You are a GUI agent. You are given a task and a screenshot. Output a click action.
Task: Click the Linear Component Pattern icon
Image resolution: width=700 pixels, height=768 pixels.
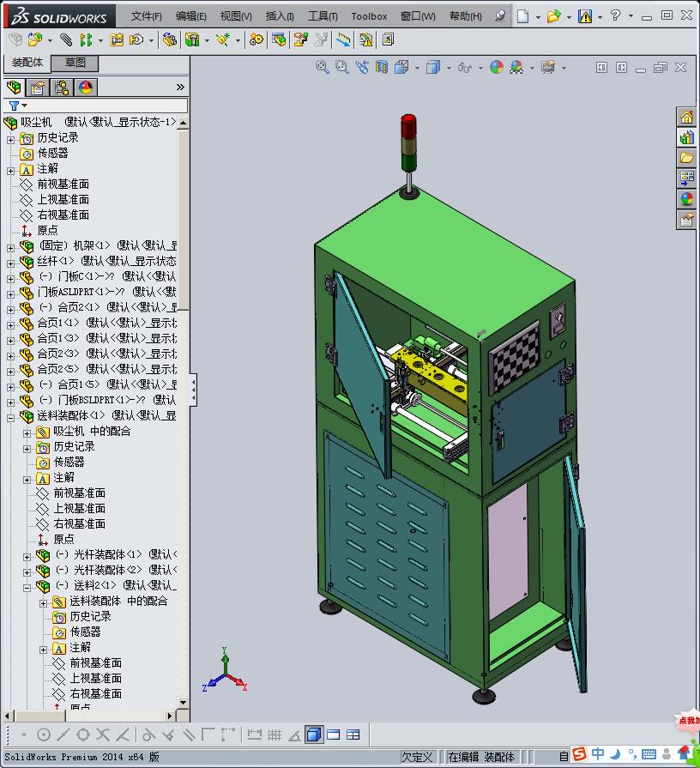[x=86, y=39]
